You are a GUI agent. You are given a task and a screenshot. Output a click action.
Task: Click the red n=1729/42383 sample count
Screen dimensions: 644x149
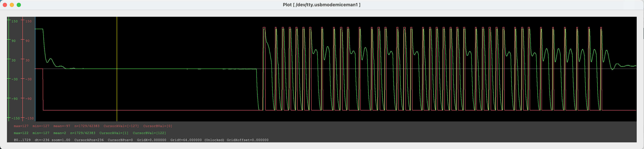87,126
